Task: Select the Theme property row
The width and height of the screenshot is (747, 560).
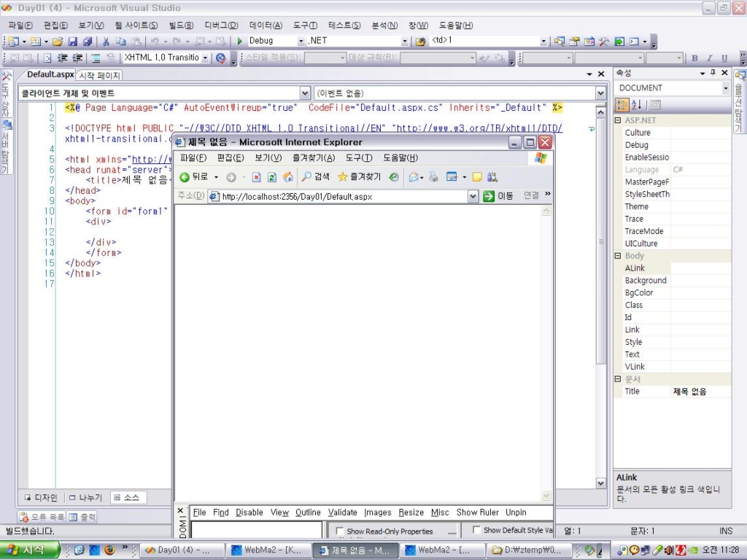Action: [x=673, y=206]
